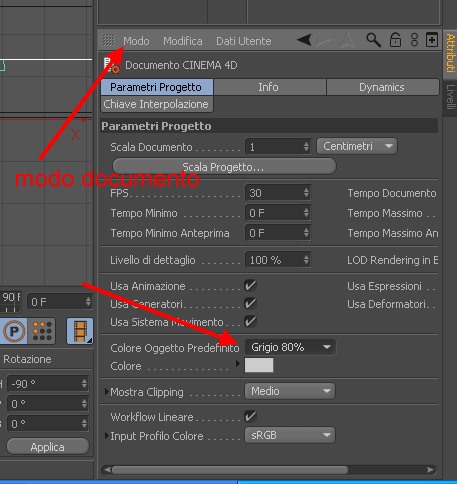Screen dimensions: 457x484
Task: Open the Modifica menu
Action: [x=183, y=41]
